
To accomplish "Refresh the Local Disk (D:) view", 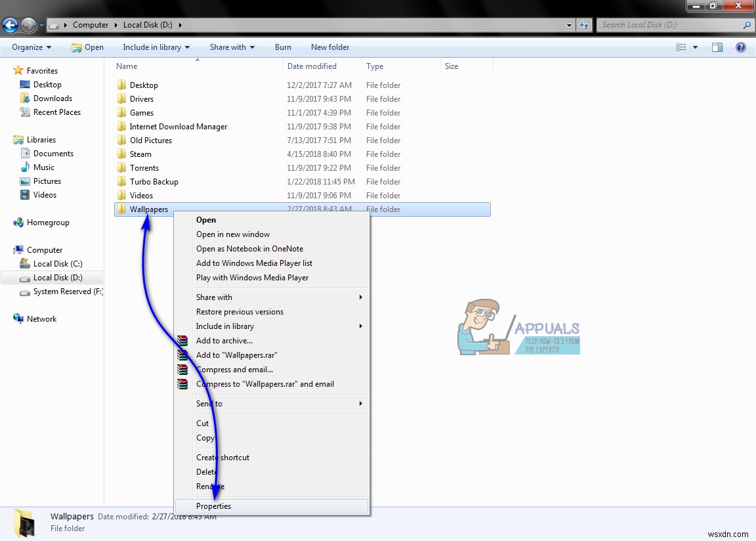I will (584, 25).
